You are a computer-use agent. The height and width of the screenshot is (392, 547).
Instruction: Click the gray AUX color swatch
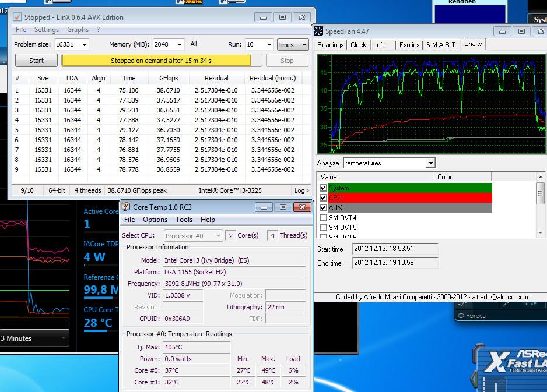(410, 208)
